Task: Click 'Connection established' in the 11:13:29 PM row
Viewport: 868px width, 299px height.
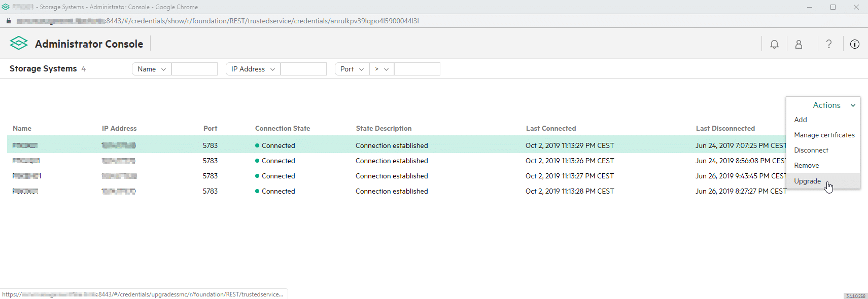Action: point(392,145)
